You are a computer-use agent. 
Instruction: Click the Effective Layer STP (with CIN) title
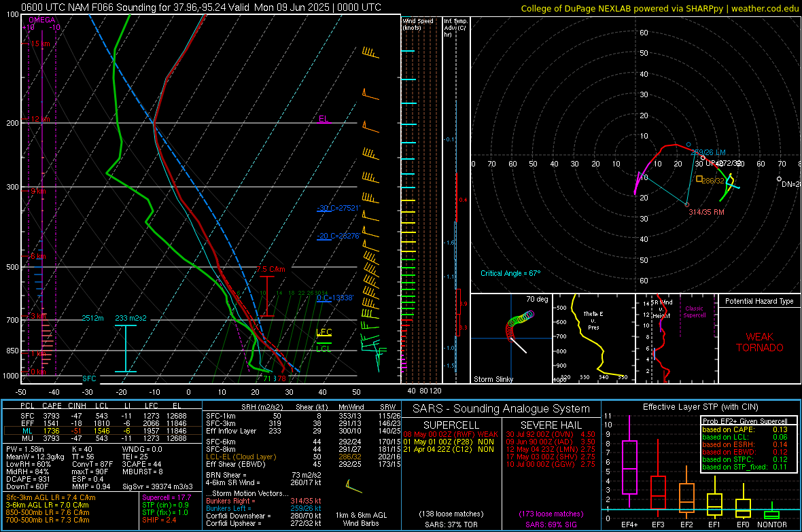click(x=700, y=407)
